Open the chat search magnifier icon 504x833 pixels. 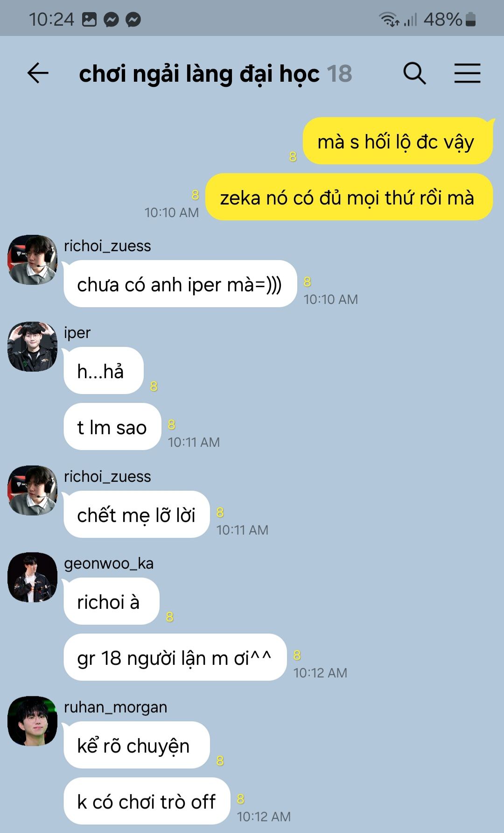tap(414, 73)
